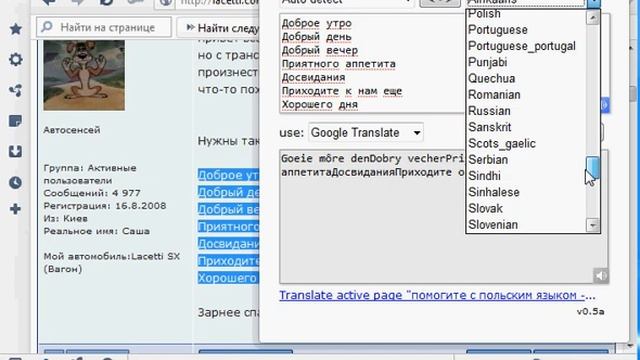
Task: Click the forum user avatar image
Action: coord(84,75)
